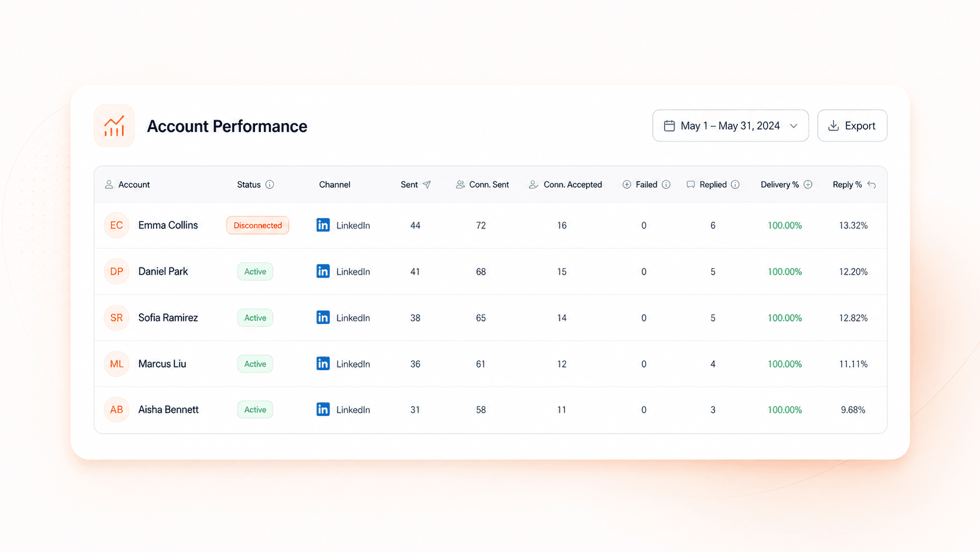Image resolution: width=980 pixels, height=552 pixels.
Task: Click Aisha Bennett's AB avatar
Action: pyautogui.click(x=117, y=409)
